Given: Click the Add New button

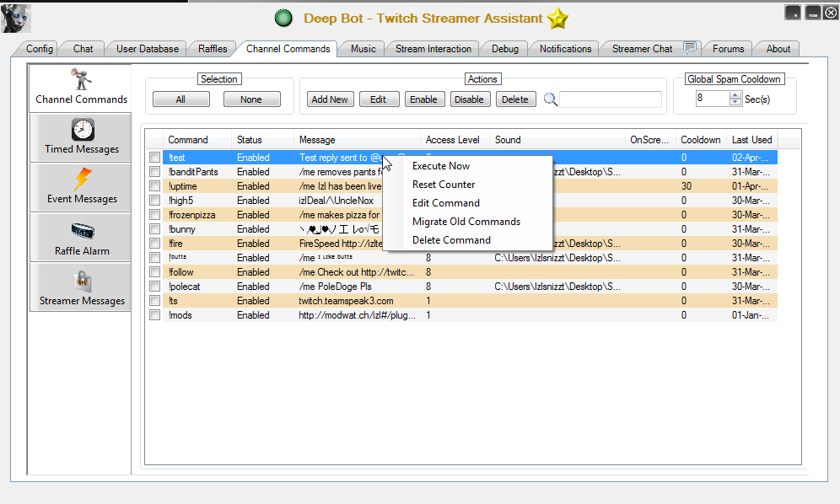Looking at the screenshot, I should [x=330, y=99].
